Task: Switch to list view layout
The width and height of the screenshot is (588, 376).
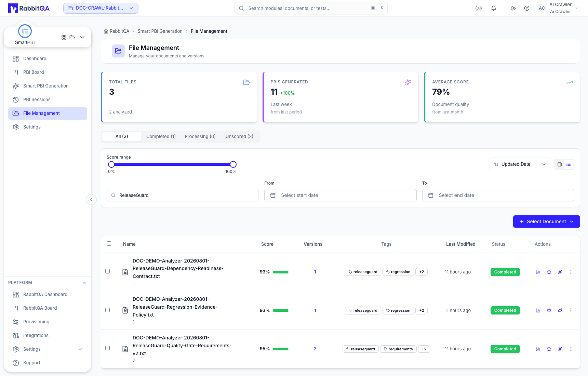Action: coord(569,164)
